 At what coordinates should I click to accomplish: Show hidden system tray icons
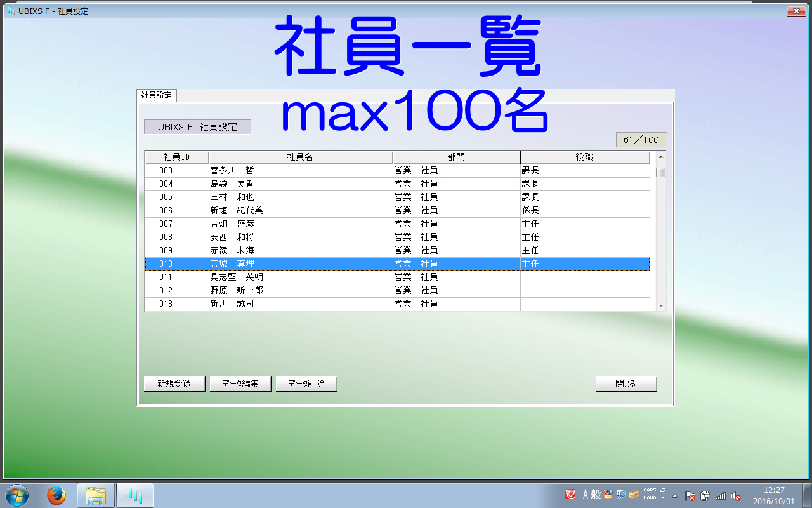click(675, 496)
